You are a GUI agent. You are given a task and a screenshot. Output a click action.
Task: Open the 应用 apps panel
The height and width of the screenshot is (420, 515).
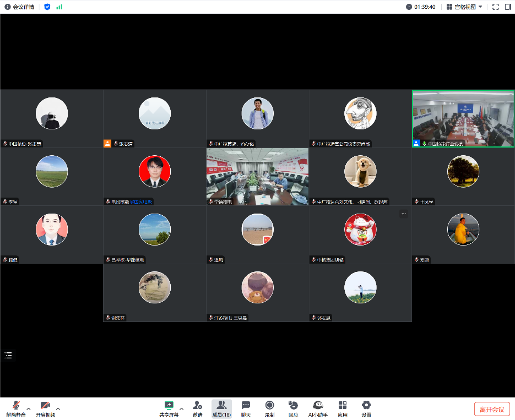[x=343, y=408]
